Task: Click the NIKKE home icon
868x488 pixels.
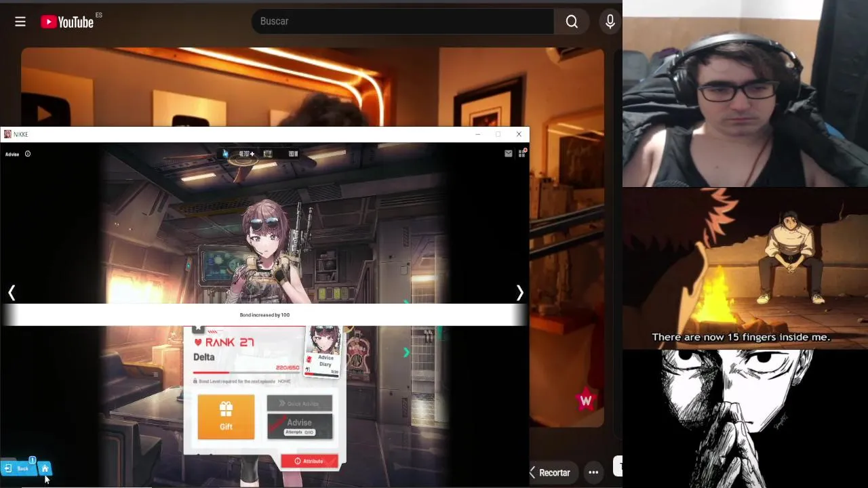Action: 45,468
